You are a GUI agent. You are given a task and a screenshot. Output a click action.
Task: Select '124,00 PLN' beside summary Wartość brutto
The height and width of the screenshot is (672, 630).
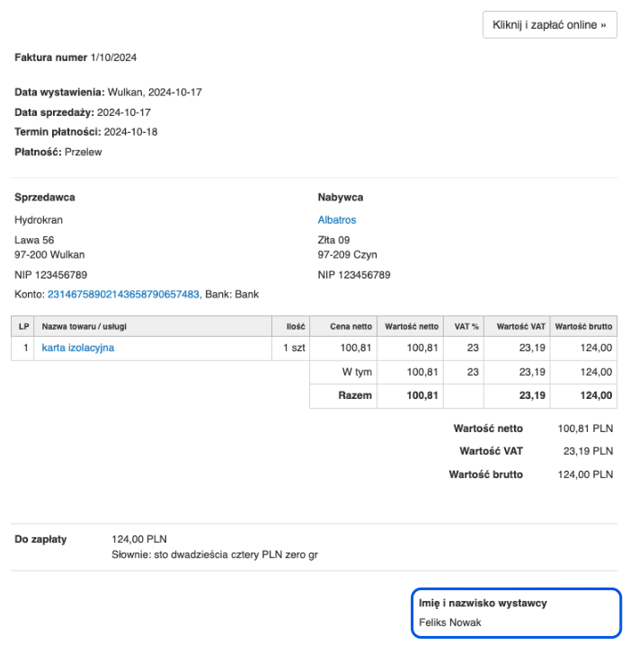[x=585, y=474]
